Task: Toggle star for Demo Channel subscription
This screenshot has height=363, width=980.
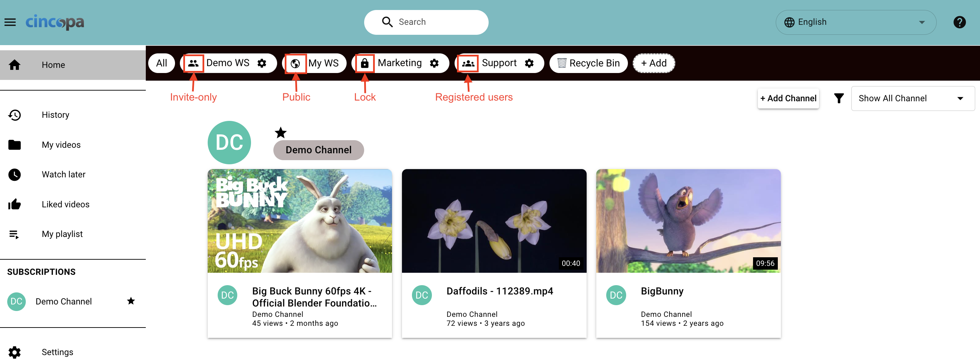Action: point(131,301)
